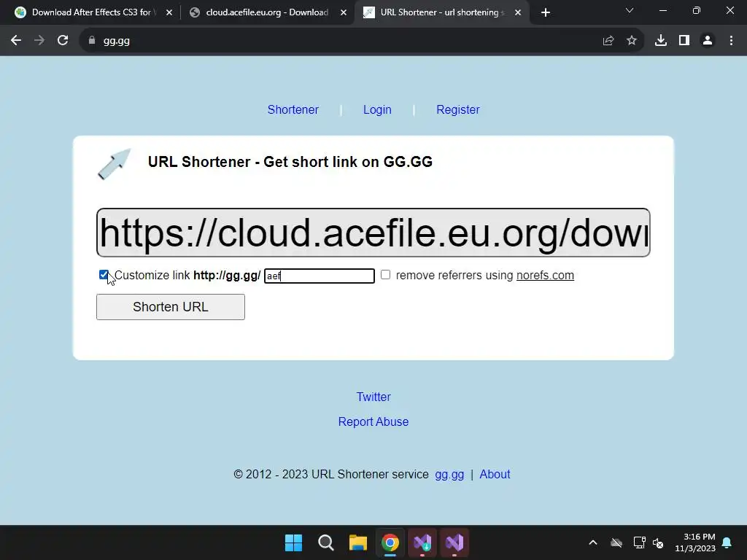Viewport: 747px width, 560px height.
Task: View site information lock icon
Action: click(91, 41)
